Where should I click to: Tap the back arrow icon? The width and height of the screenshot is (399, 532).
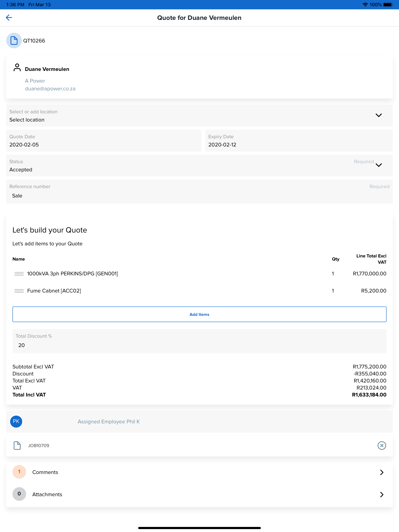tap(9, 18)
